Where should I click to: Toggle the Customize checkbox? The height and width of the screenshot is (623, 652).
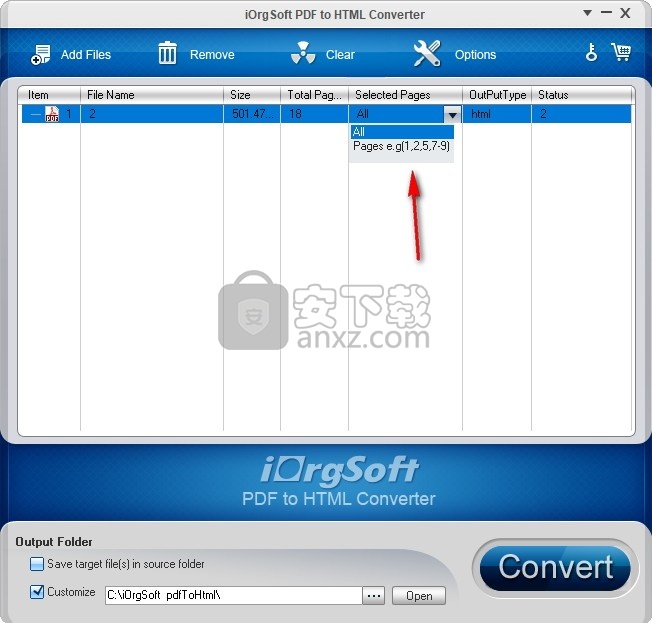click(37, 592)
